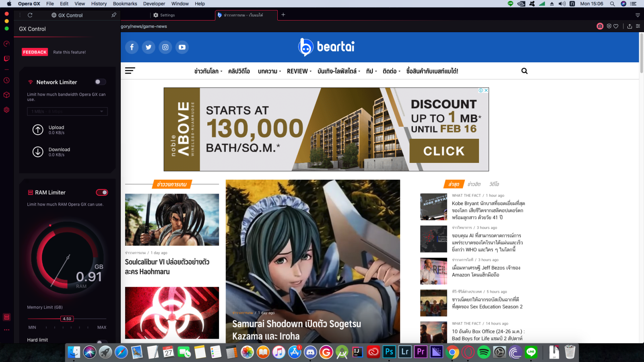Screen dimensions: 644x362
Task: Expand the บทความ navigation menu
Action: pyautogui.click(x=269, y=71)
